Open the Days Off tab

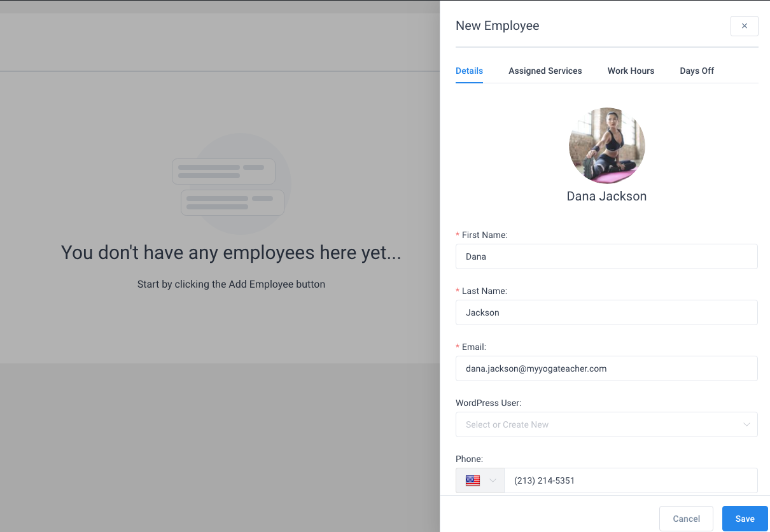tap(697, 71)
